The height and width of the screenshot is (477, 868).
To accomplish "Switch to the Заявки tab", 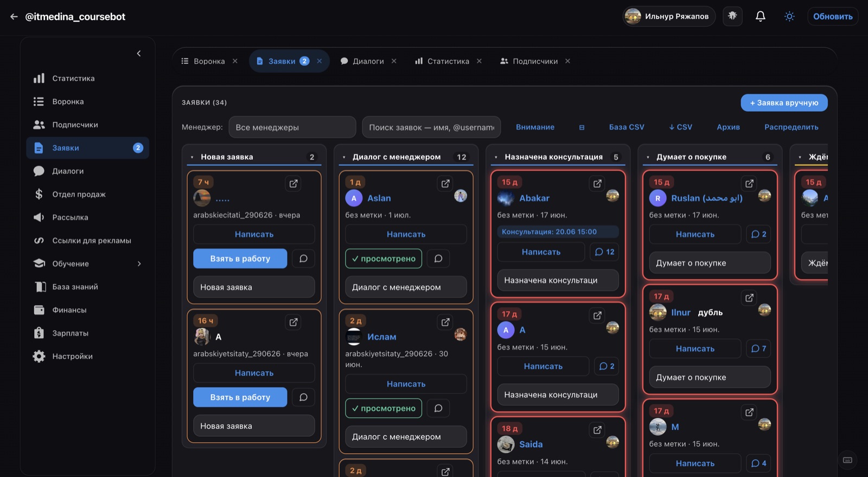I will (282, 61).
